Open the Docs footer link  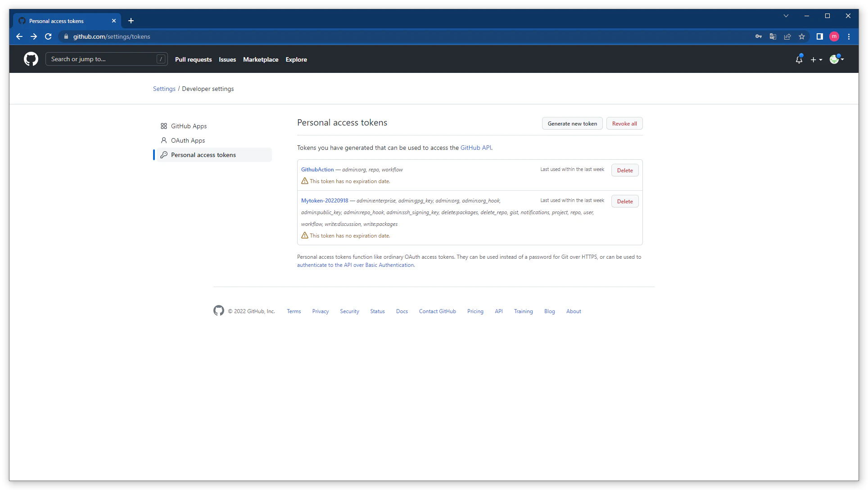point(402,311)
